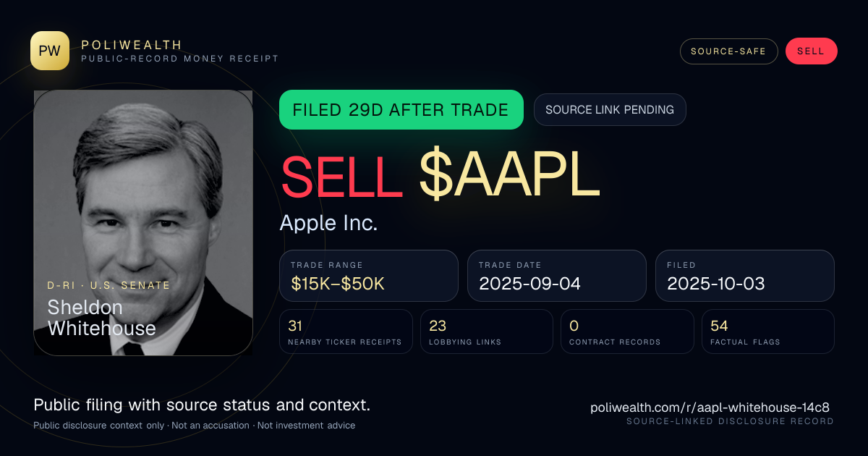Image resolution: width=868 pixels, height=456 pixels.
Task: Click the Sheldon Whitehouse name label
Action: (102, 318)
